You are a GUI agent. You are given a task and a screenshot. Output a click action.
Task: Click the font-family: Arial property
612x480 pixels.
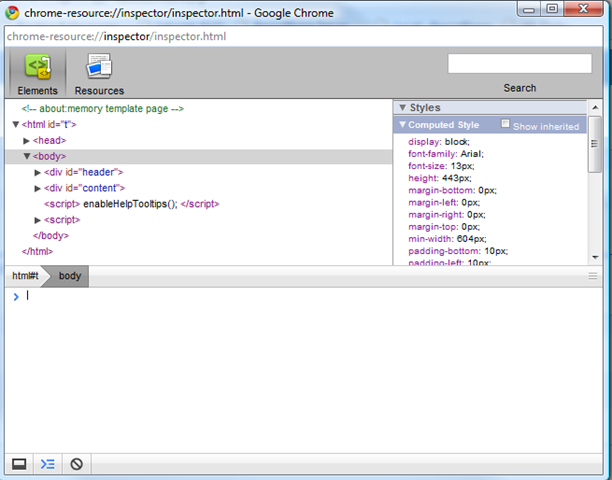(x=446, y=154)
